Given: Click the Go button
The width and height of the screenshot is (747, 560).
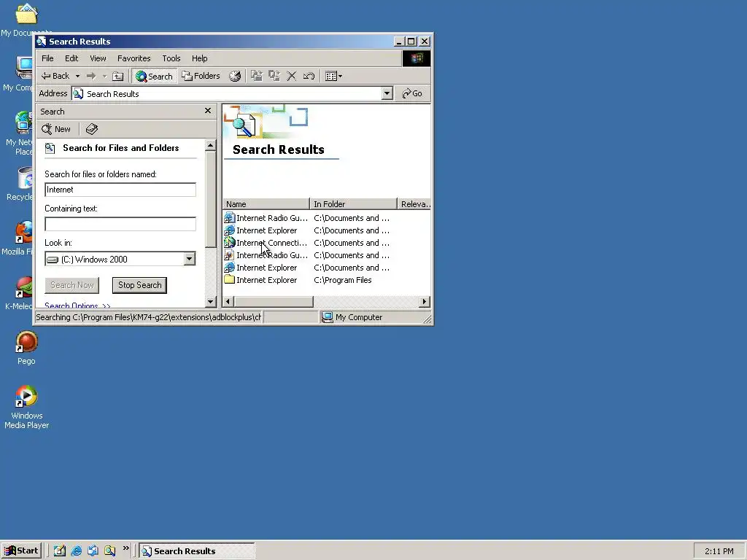Looking at the screenshot, I should (x=412, y=93).
